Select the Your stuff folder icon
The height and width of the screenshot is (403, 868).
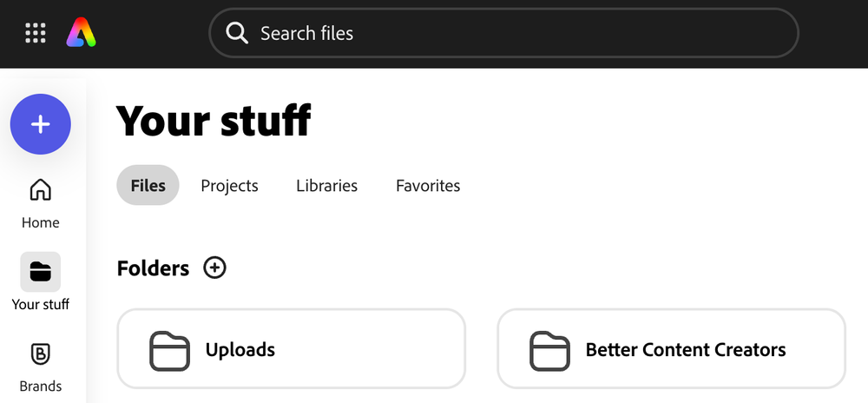pos(41,272)
